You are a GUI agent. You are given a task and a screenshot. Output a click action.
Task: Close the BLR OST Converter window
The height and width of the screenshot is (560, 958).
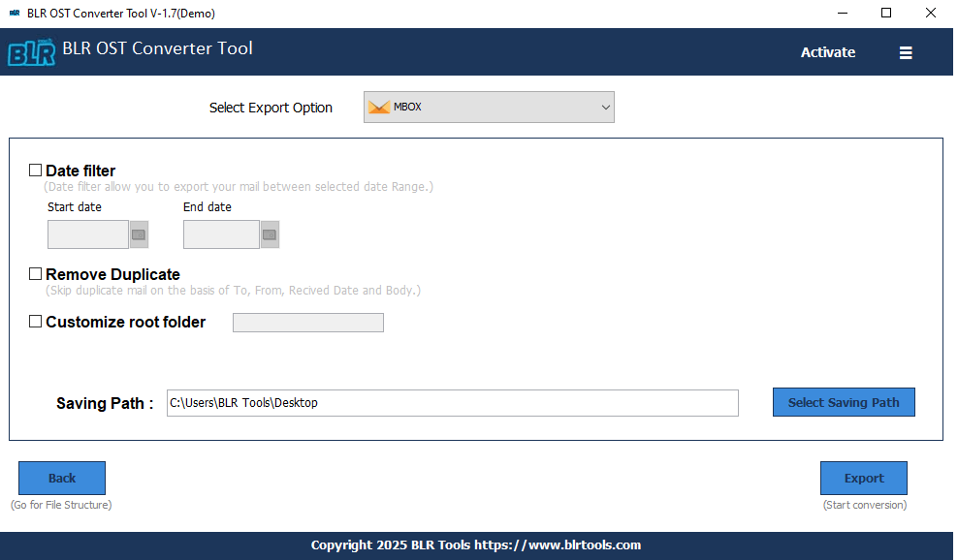pyautogui.click(x=931, y=13)
